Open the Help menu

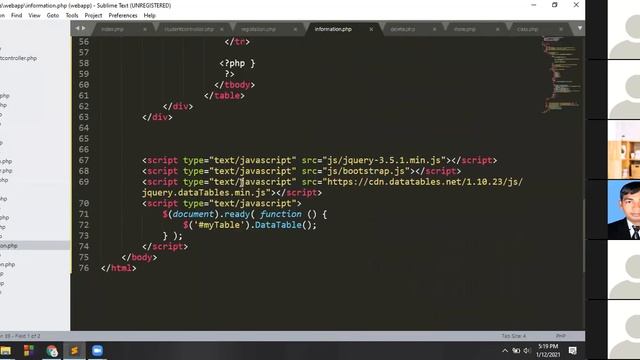(149, 16)
